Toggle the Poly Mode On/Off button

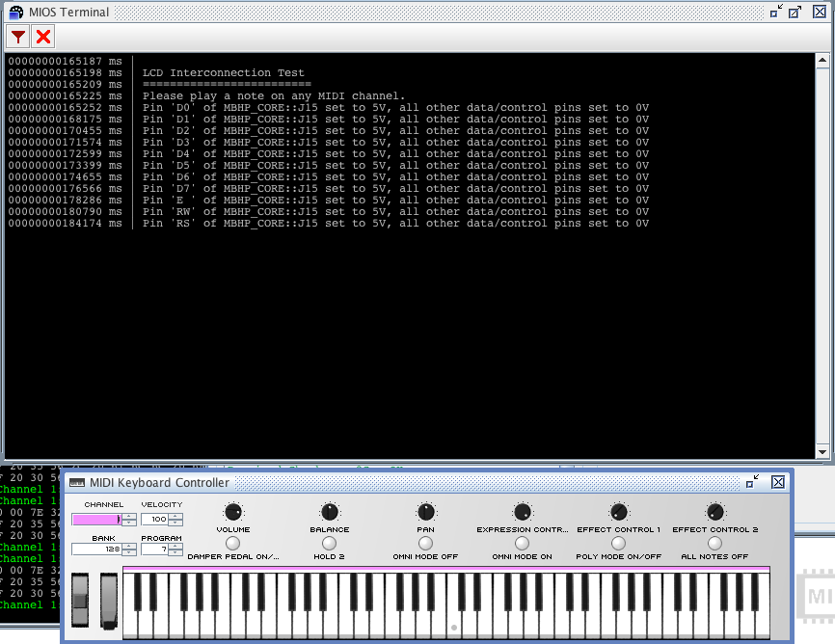point(618,544)
